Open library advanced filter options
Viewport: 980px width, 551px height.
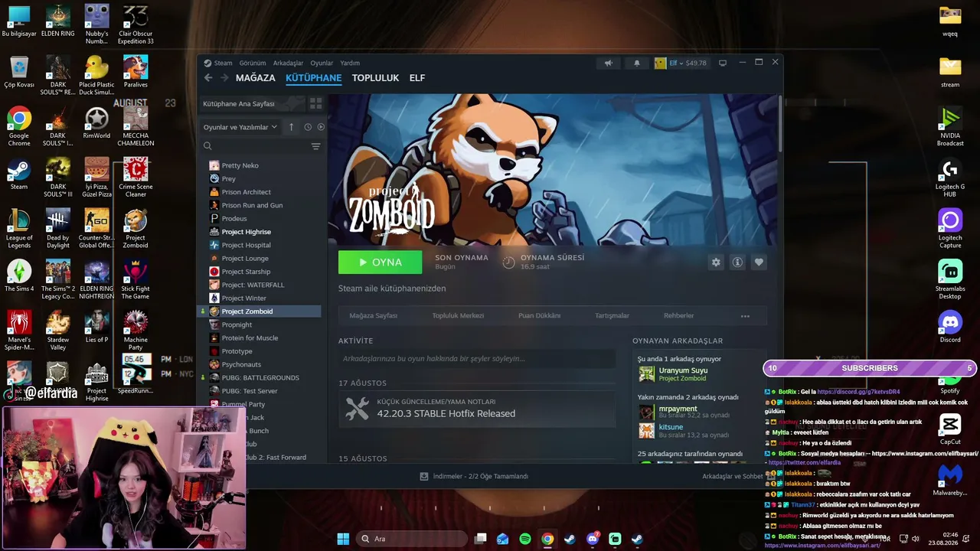click(315, 146)
